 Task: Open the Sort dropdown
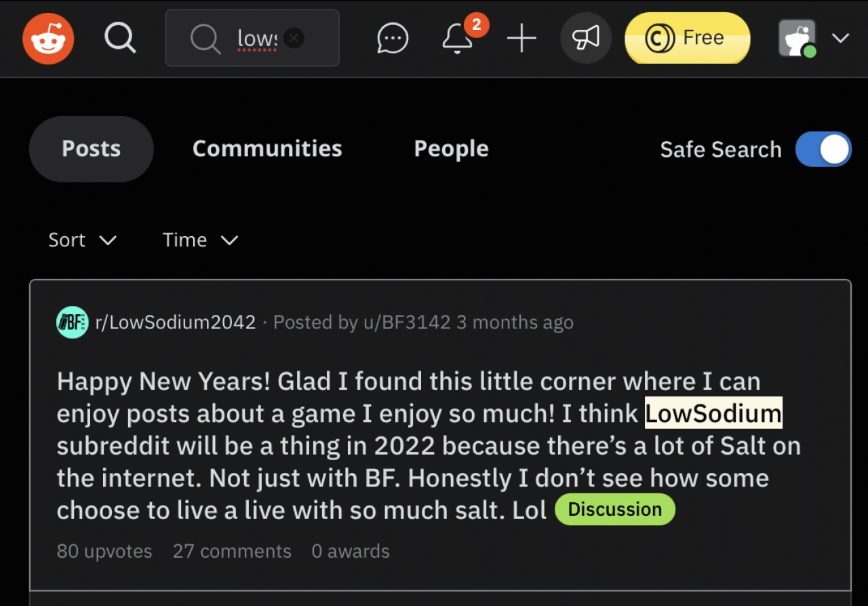(x=82, y=240)
